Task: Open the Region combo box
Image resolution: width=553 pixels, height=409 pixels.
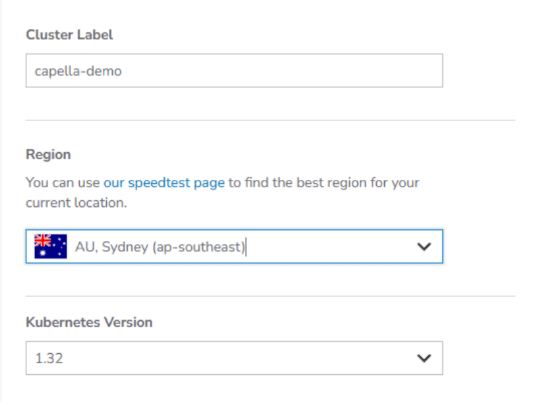Action: (234, 246)
